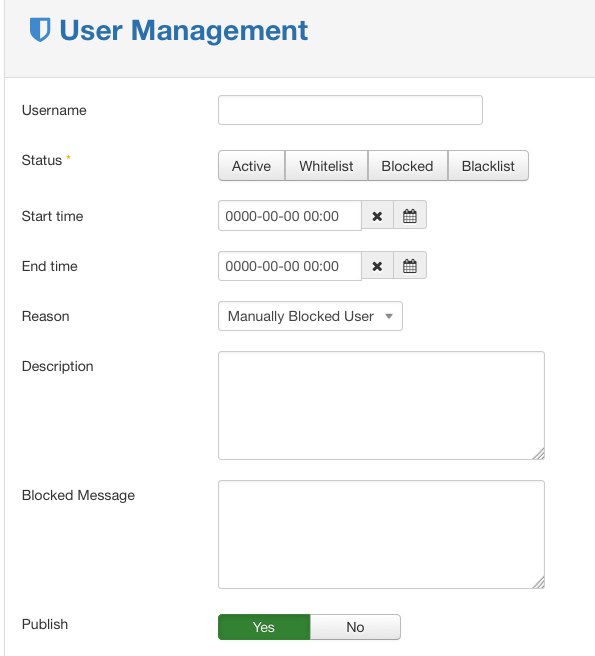The height and width of the screenshot is (656, 595).
Task: Select No for Publish
Action: 355,627
